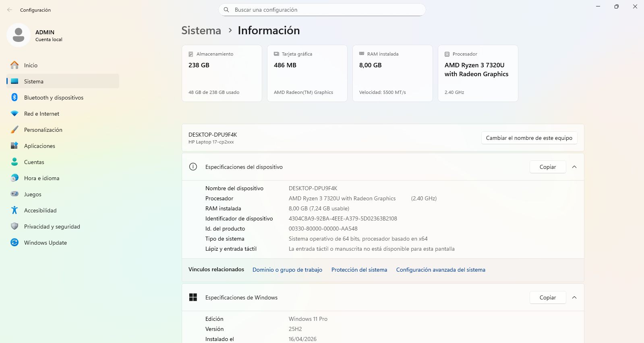
Task: Select the Sistema sidebar item
Action: [x=63, y=81]
